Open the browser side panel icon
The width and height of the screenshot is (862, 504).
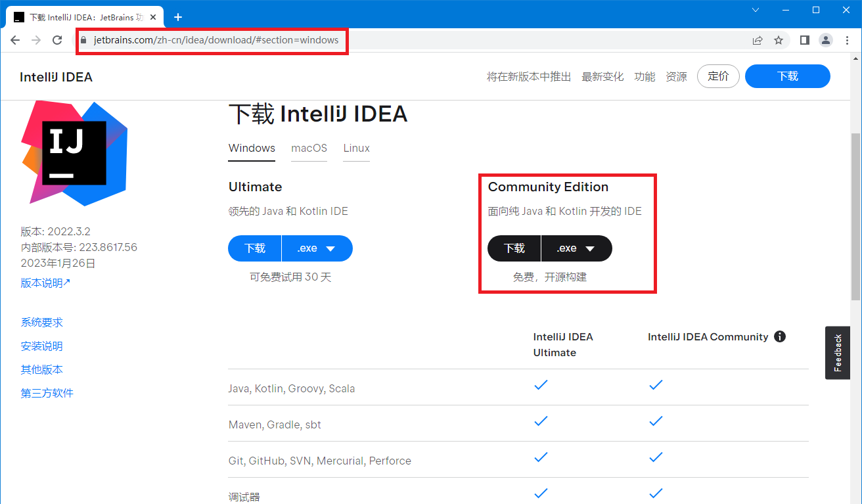[x=805, y=40]
